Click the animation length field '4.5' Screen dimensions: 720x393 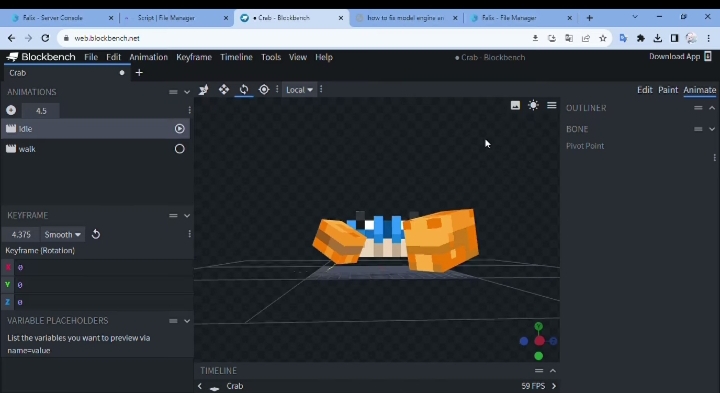pos(41,111)
